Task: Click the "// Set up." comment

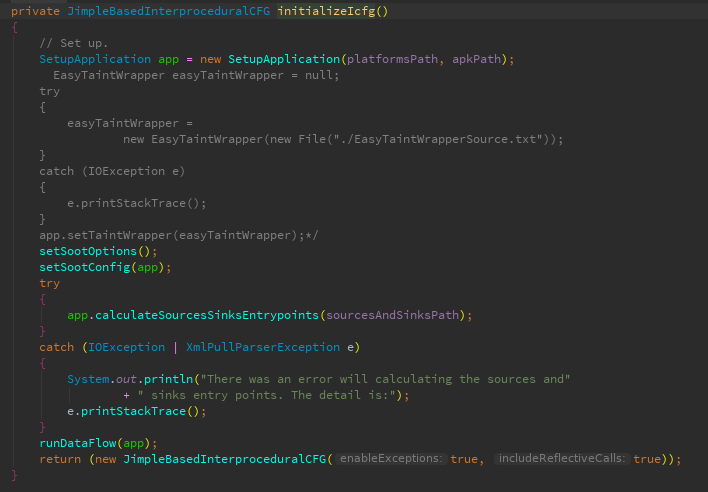Action: pyautogui.click(x=74, y=43)
